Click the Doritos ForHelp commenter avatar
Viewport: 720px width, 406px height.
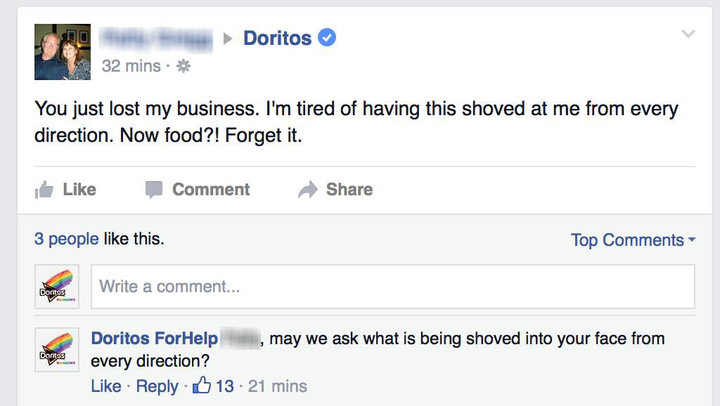point(57,350)
